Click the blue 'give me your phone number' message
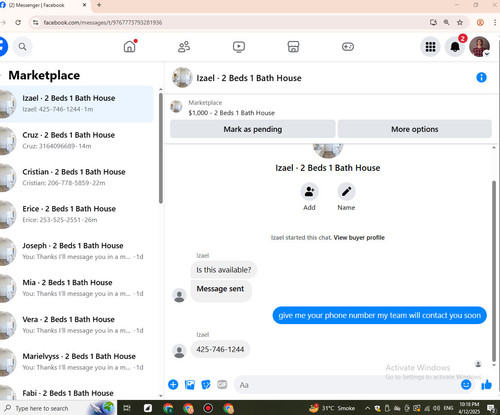 [380, 315]
